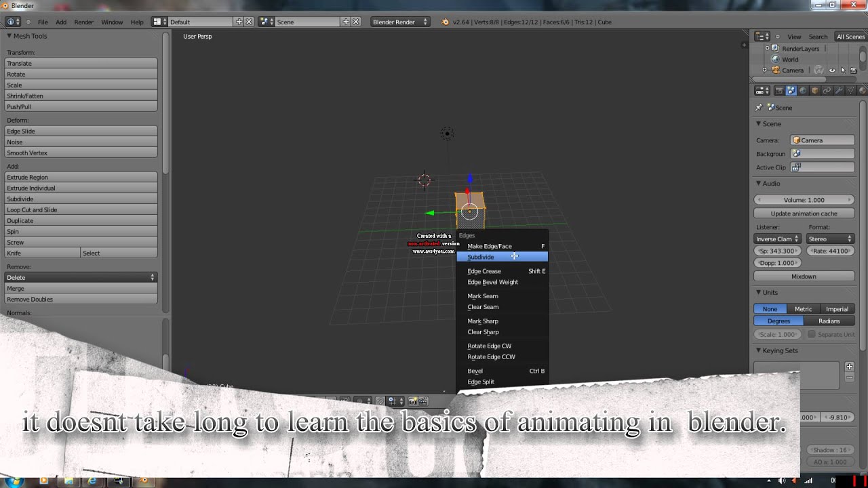Collapse the Mesh Tools panel
Screen dimensions: 868x488
point(10,36)
